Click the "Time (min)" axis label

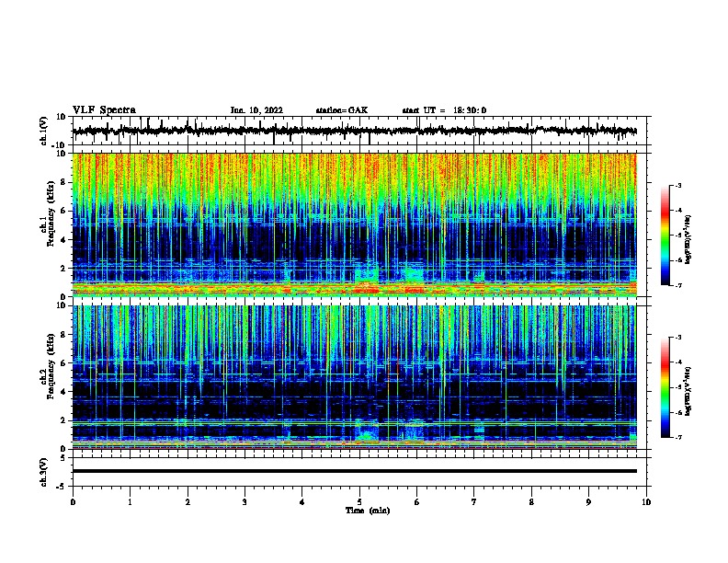(x=368, y=511)
